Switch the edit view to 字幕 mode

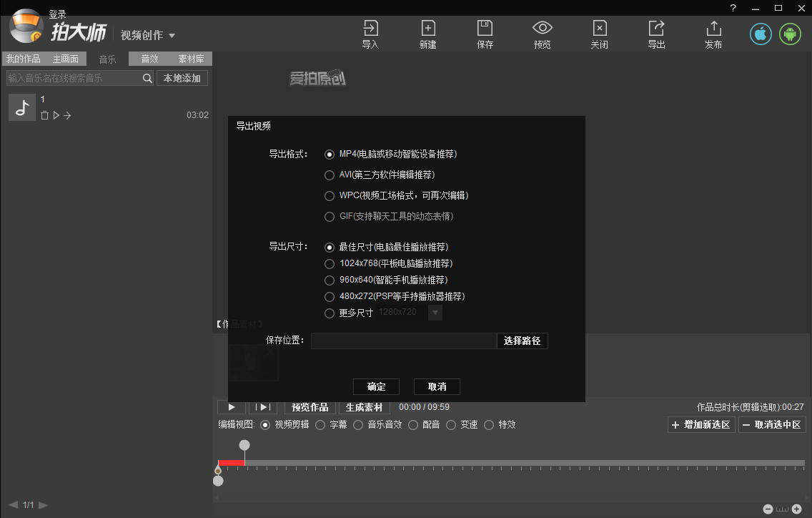[320, 424]
